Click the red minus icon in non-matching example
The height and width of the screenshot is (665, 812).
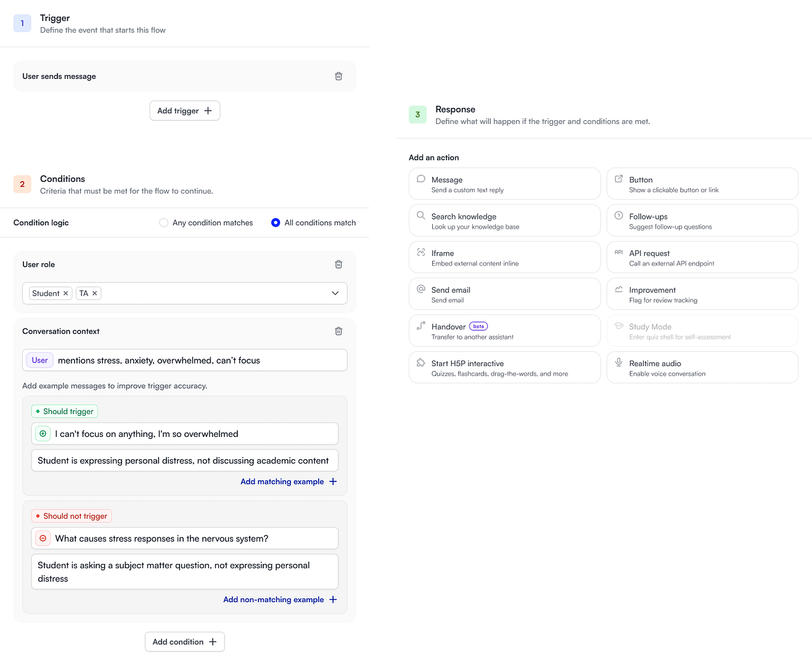coord(43,539)
